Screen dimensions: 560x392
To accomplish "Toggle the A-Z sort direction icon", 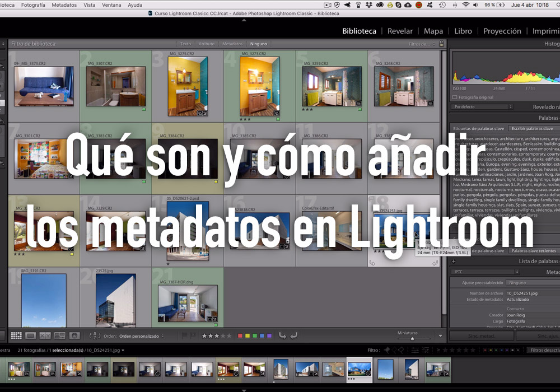I will tap(95, 335).
